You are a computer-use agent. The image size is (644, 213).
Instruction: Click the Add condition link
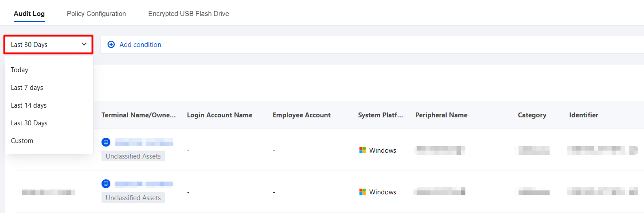click(140, 45)
